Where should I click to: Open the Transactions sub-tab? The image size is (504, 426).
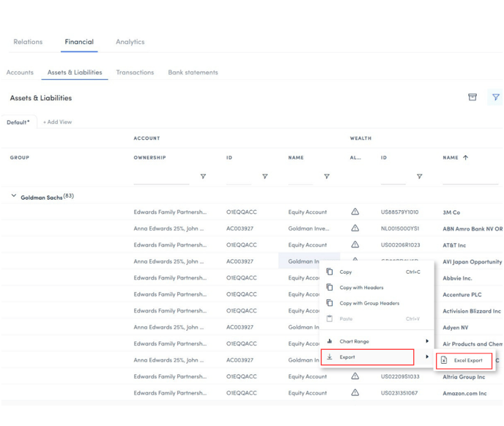(135, 72)
